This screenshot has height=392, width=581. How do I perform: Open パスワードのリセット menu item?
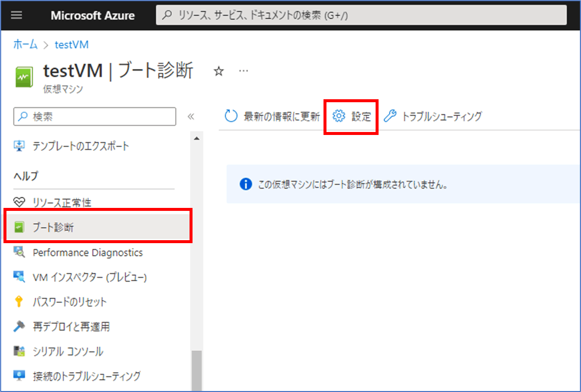[x=69, y=302]
